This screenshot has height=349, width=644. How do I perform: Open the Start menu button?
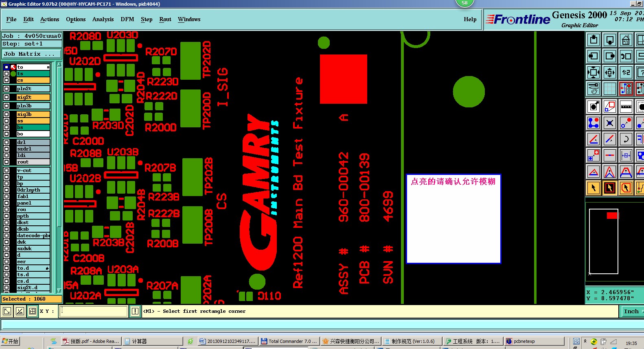pos(10,341)
